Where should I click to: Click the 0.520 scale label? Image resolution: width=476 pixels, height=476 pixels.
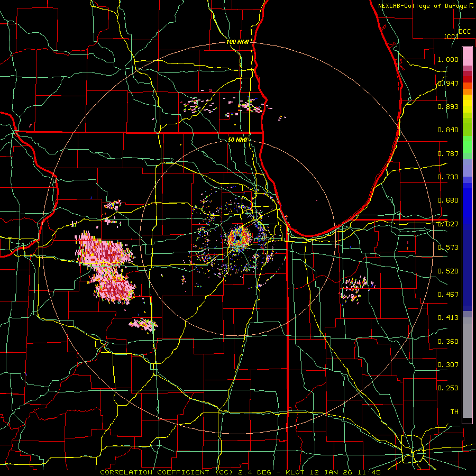(x=448, y=271)
